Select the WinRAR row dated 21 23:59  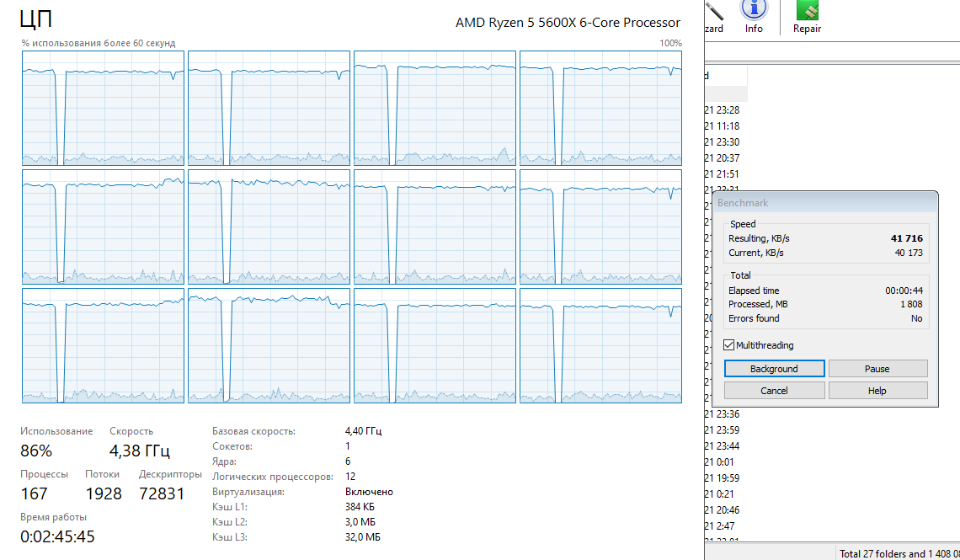click(722, 430)
